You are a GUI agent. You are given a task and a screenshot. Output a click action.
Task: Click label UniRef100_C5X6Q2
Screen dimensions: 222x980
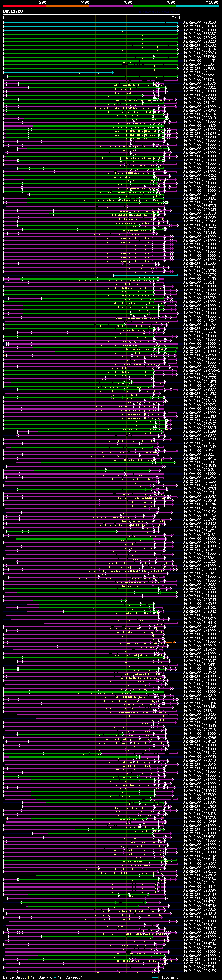coord(199,45)
